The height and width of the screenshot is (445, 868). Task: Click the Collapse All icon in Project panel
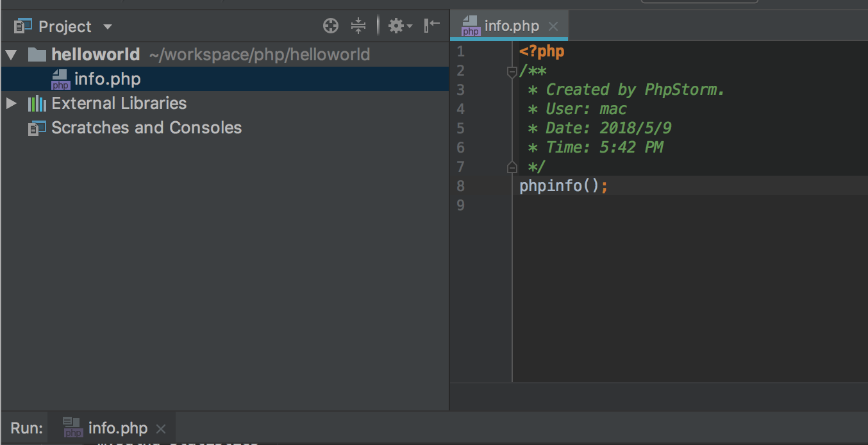click(358, 26)
